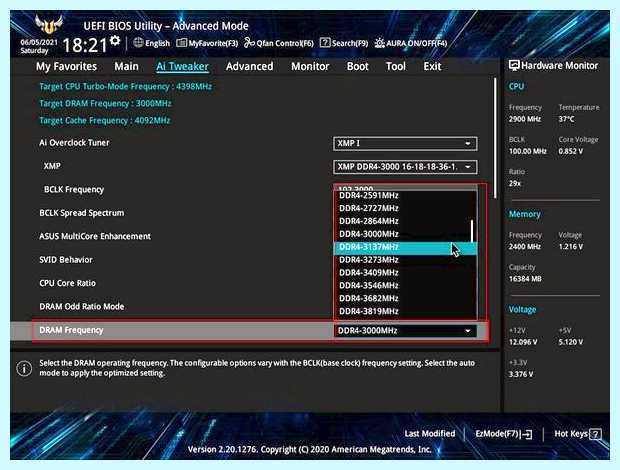620x470 pixels.
Task: Click the 3.376 V voltage reading
Action: tap(521, 374)
